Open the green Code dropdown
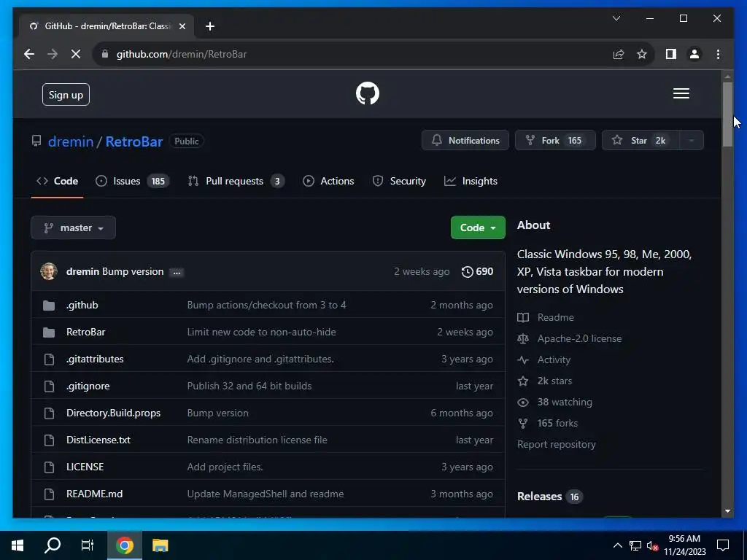Image resolution: width=747 pixels, height=560 pixels. pos(478,227)
